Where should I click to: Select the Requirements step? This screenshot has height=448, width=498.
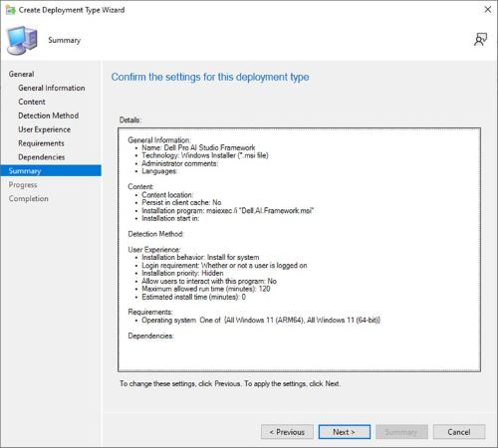point(41,143)
